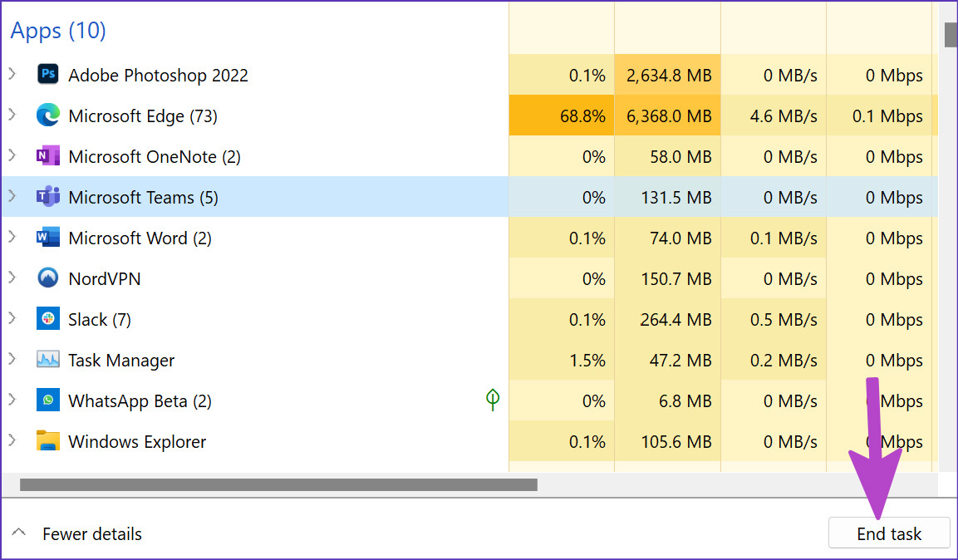Expand the Windows Explorer process row
Screen dimensions: 958x560
(x=12, y=441)
